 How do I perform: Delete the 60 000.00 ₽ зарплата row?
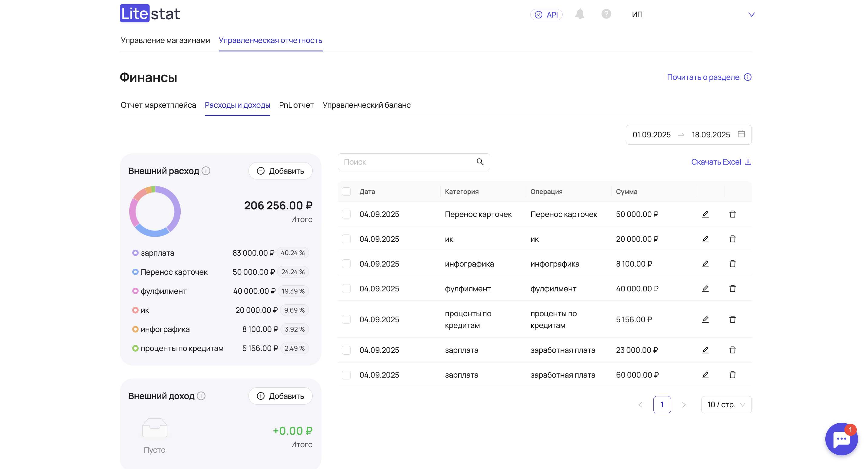point(732,375)
